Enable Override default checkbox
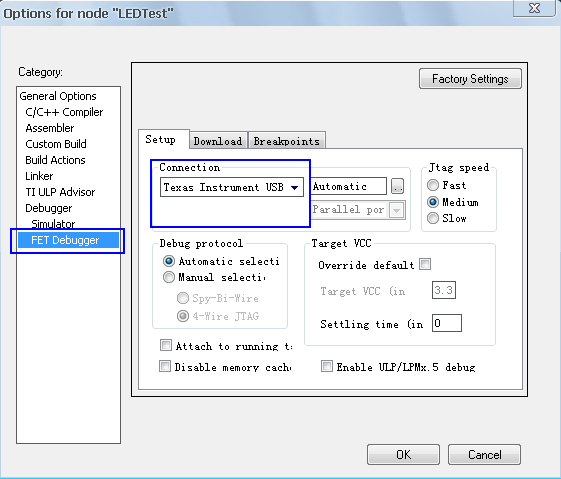This screenshot has width=561, height=479. 425,264
